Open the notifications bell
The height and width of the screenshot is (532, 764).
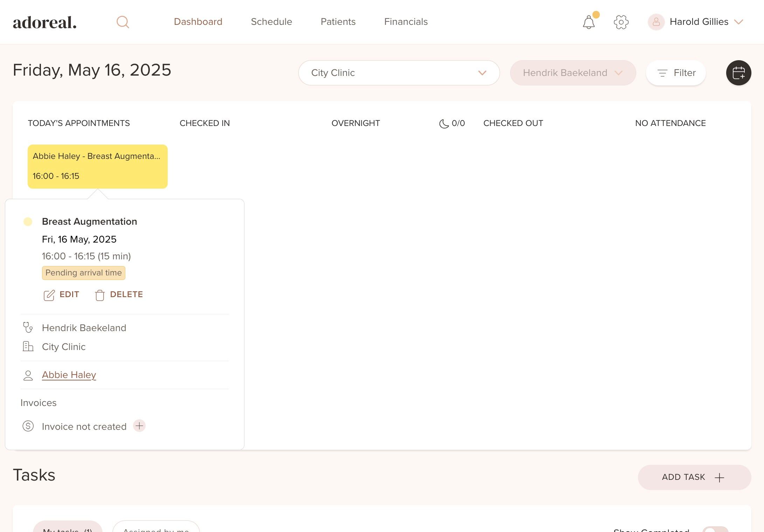click(x=589, y=22)
